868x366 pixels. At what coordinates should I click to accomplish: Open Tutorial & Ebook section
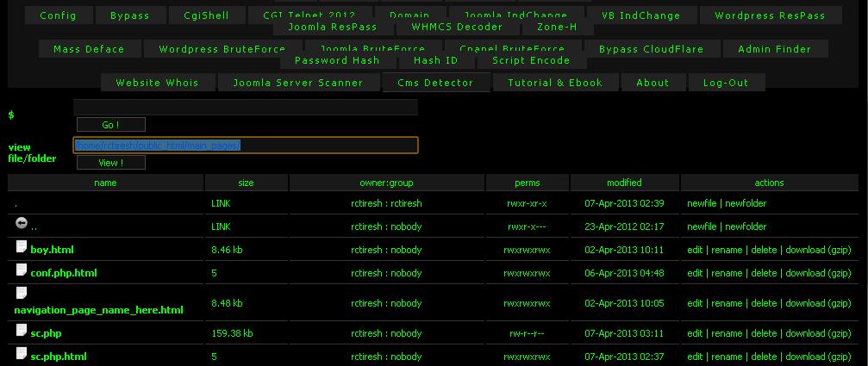(555, 83)
